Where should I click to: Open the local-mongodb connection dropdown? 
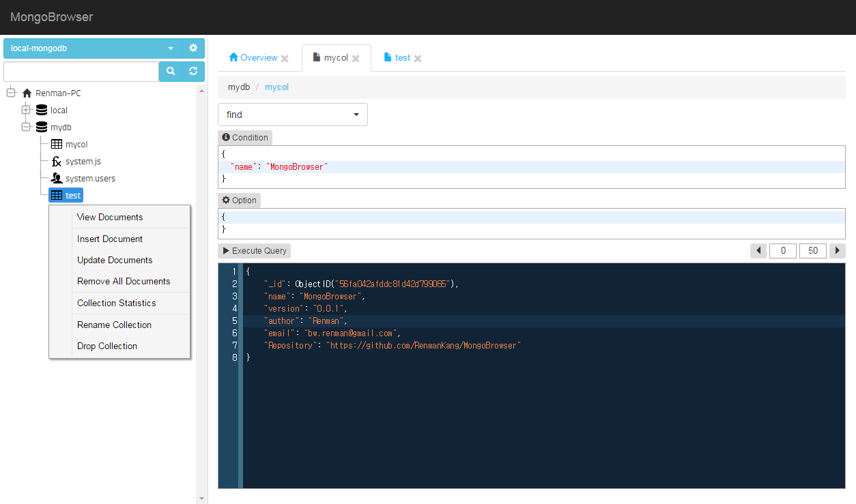click(93, 48)
